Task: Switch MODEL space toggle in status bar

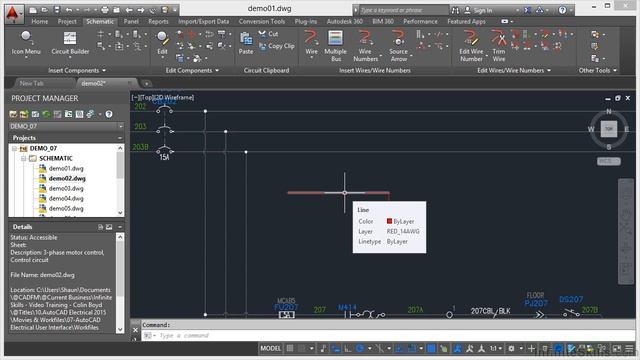Action: pyautogui.click(x=271, y=349)
